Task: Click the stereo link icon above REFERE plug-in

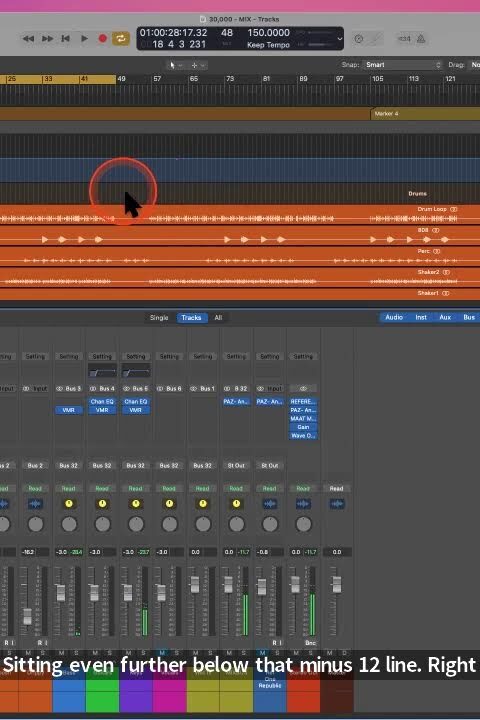Action: pyautogui.click(x=303, y=388)
